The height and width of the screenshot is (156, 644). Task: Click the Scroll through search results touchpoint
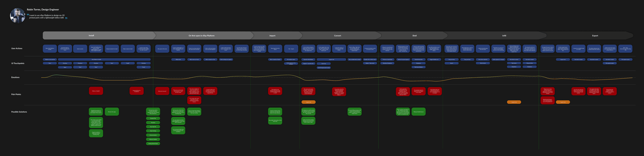[x=324, y=67]
